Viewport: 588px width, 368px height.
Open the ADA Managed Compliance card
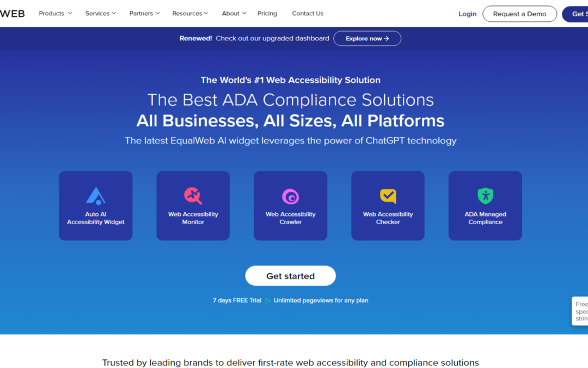(485, 206)
